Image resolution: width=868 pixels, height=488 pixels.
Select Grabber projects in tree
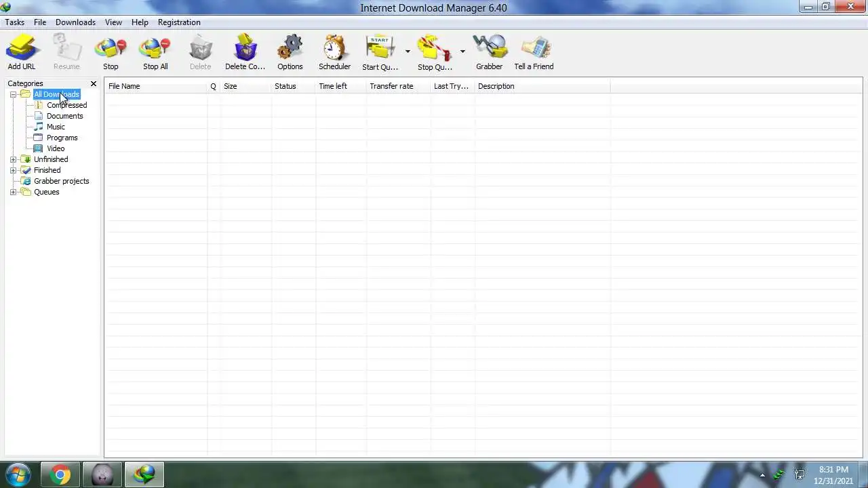(61, 181)
